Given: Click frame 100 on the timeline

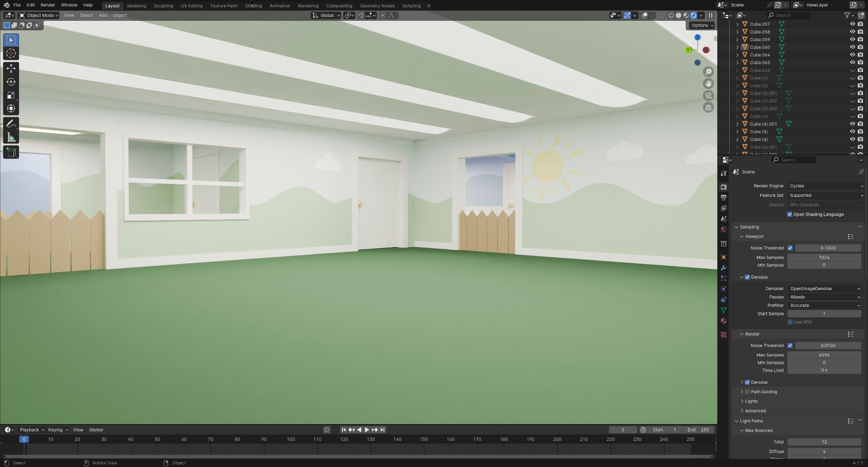Looking at the screenshot, I should pyautogui.click(x=291, y=439).
